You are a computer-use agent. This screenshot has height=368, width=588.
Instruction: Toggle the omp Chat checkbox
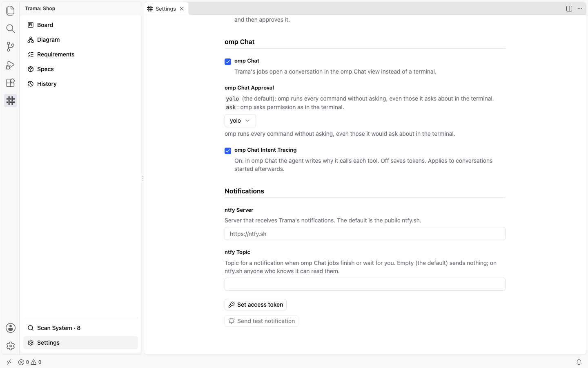click(228, 62)
